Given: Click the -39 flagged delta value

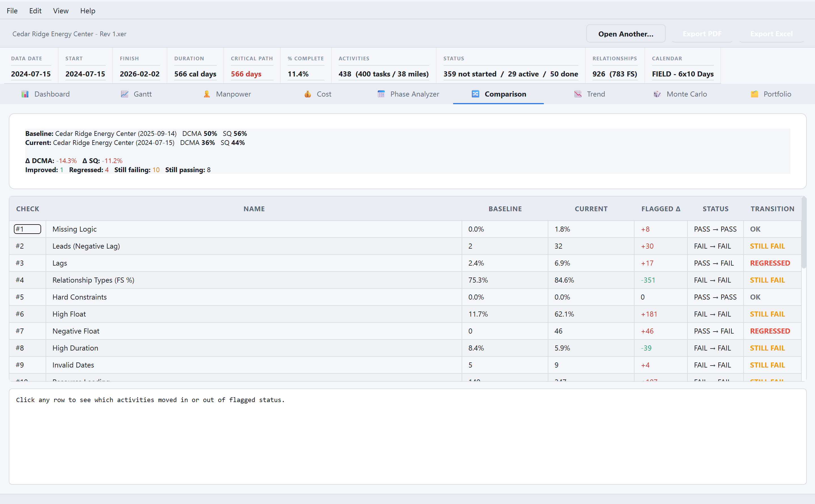Looking at the screenshot, I should [646, 348].
